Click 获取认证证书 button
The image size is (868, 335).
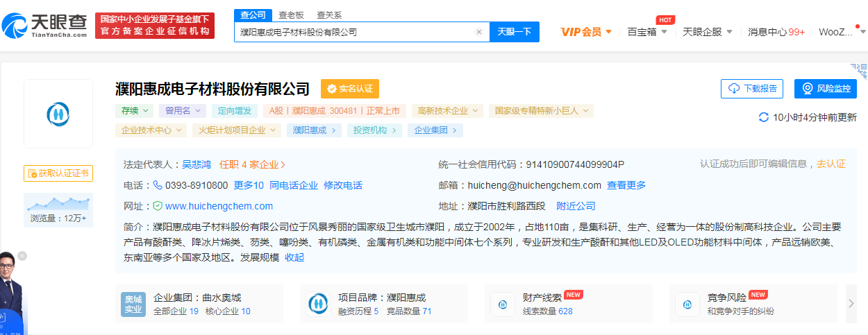click(58, 173)
